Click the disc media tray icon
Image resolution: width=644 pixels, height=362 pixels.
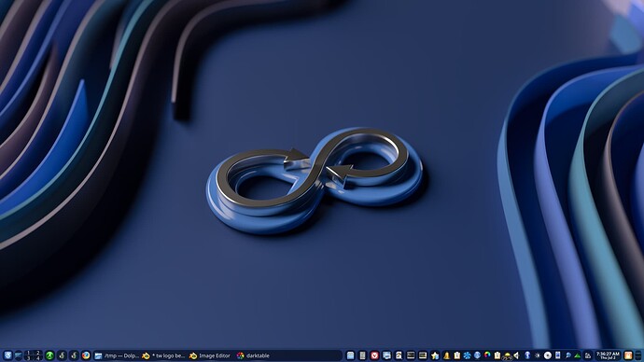pos(548,355)
